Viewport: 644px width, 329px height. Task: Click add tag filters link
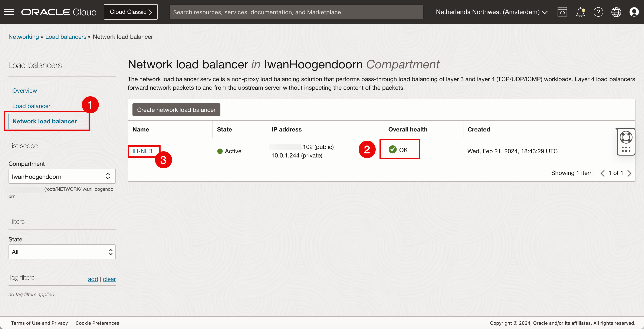coord(93,279)
